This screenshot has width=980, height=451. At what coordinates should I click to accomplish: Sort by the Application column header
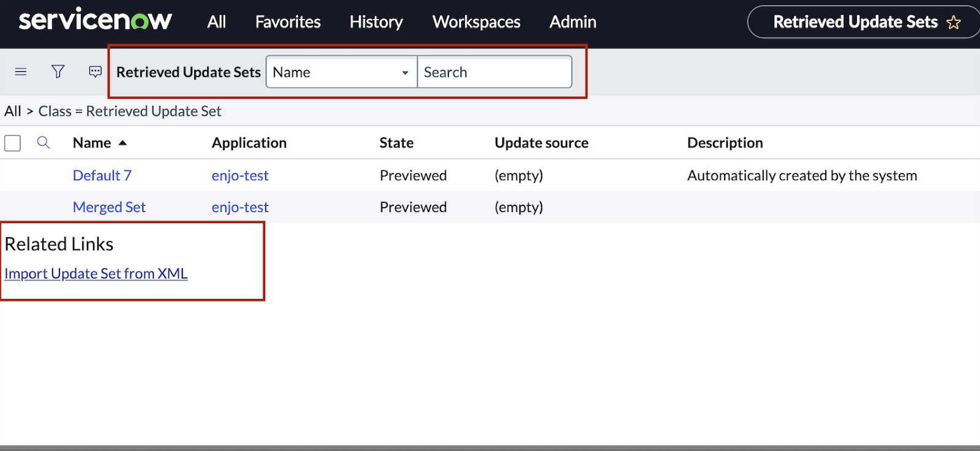(249, 143)
